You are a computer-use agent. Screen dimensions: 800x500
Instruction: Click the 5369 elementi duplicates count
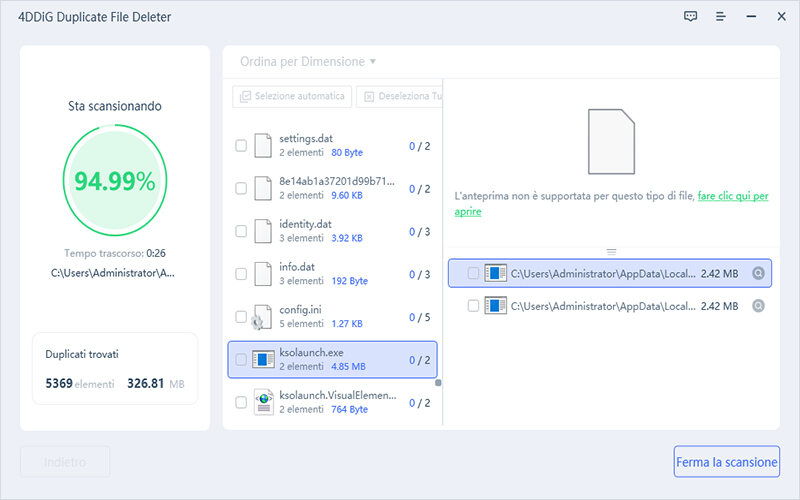(x=80, y=384)
